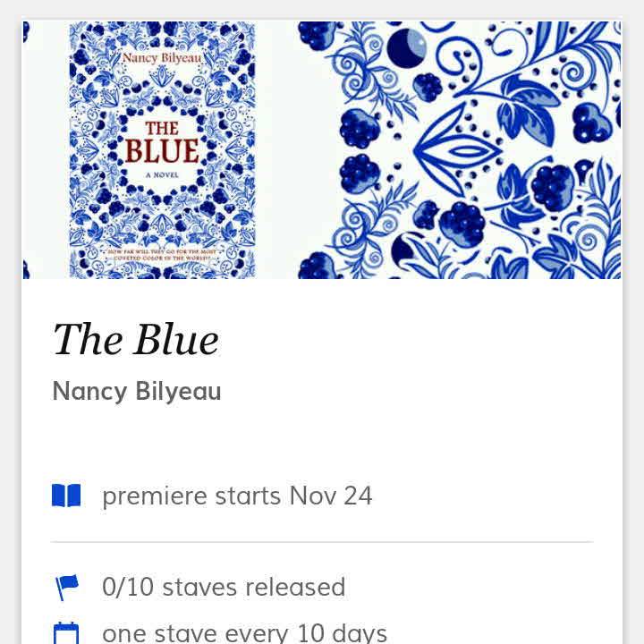This screenshot has height=644, width=644.
Task: Select "premiere starts Nov 24" text
Action: [237, 496]
